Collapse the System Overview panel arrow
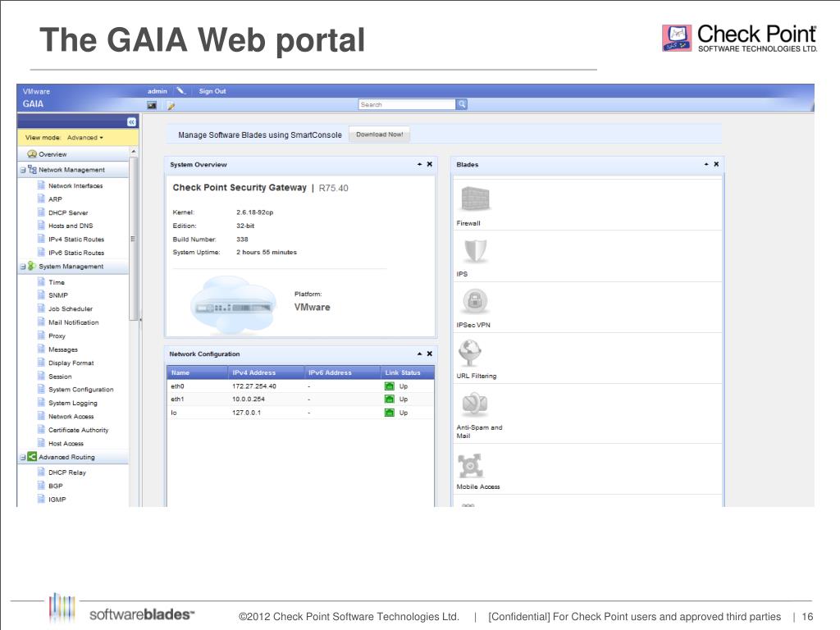Viewport: 840px width, 630px height. pos(419,164)
